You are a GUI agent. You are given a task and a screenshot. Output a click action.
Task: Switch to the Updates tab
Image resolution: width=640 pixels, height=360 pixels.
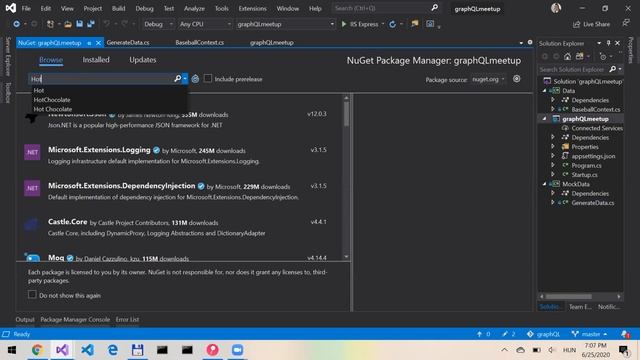coord(142,60)
